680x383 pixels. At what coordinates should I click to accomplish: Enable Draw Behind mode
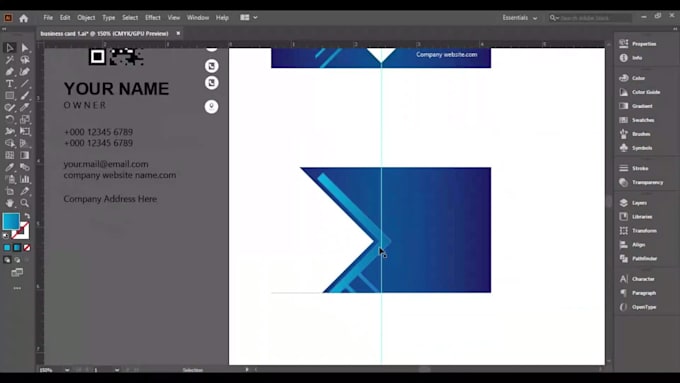pos(17,260)
